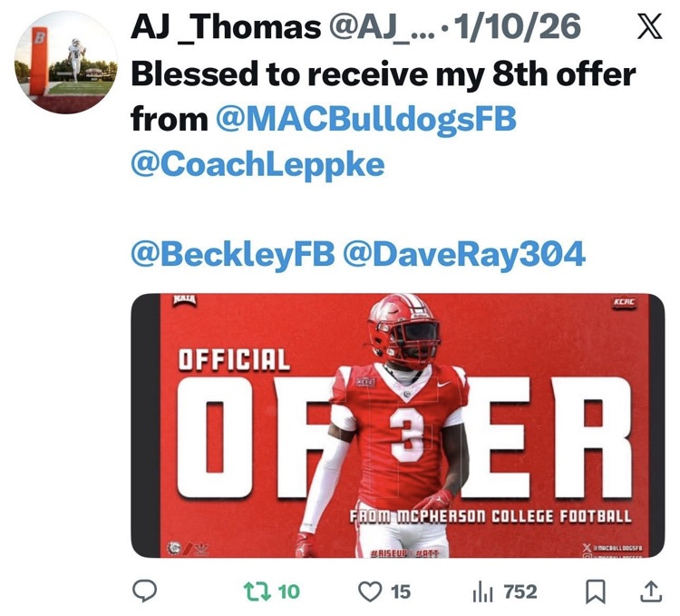Click the truncated @AJ_... handle

tap(382, 27)
